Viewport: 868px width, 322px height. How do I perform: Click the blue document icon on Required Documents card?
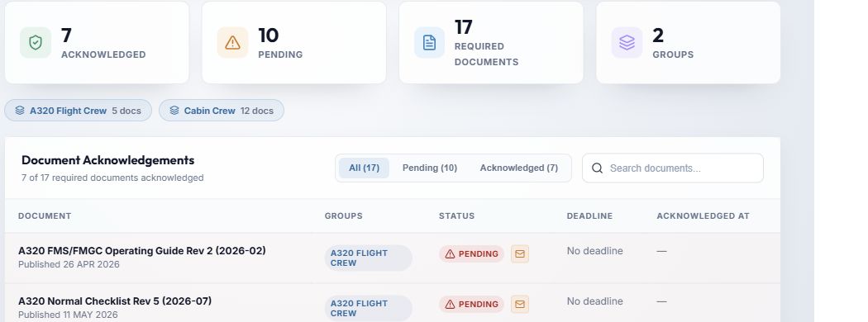coord(430,43)
